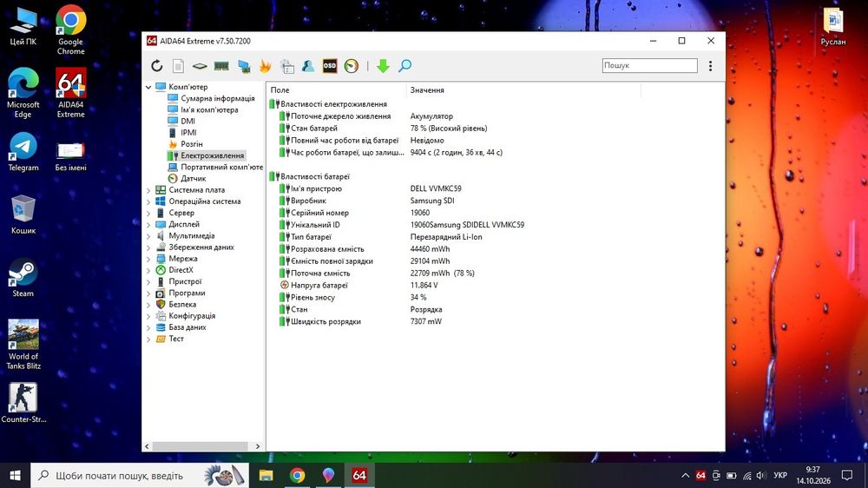The height and width of the screenshot is (488, 868).
Task: Select Безпека in the tree
Action: coord(182,304)
